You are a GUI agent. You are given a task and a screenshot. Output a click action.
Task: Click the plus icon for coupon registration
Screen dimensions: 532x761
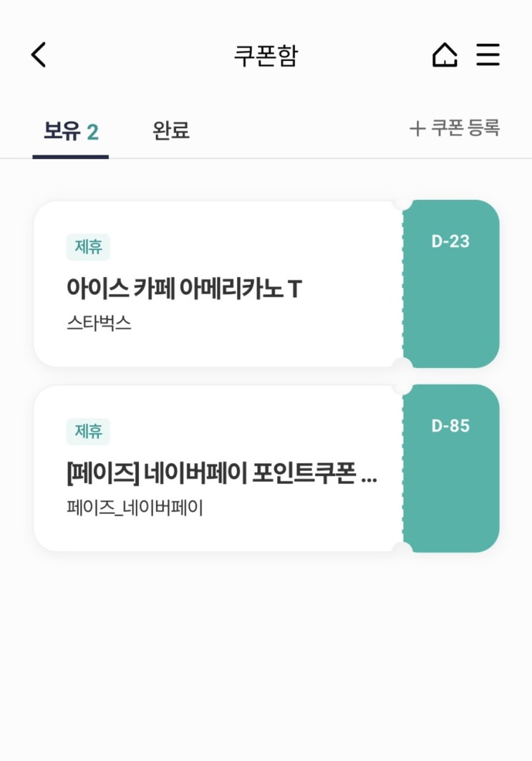click(417, 129)
